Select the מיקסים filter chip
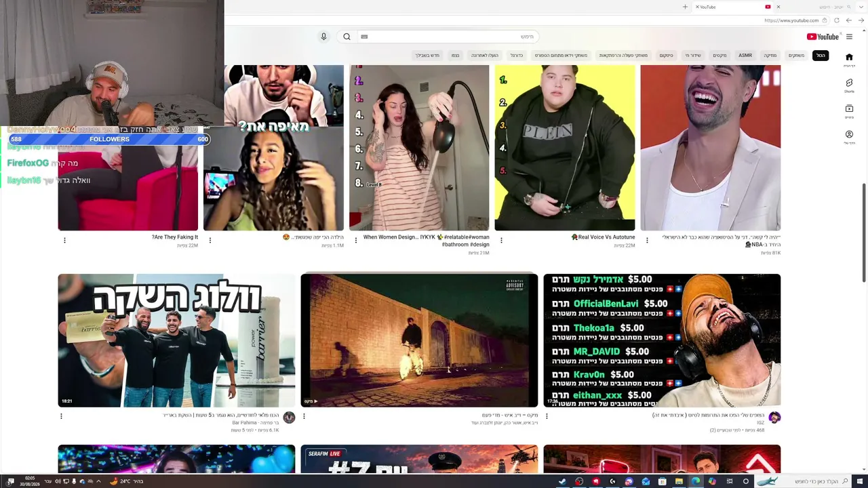 click(x=719, y=56)
